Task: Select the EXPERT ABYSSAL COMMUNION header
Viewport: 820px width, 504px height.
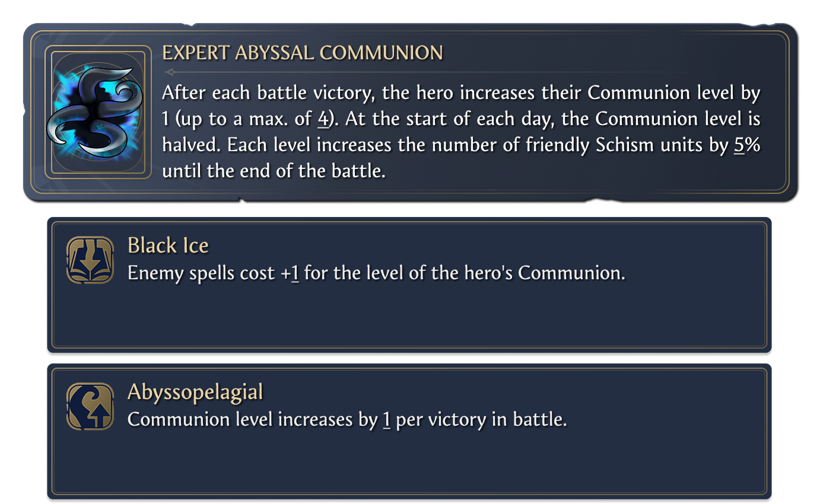Action: [302, 53]
